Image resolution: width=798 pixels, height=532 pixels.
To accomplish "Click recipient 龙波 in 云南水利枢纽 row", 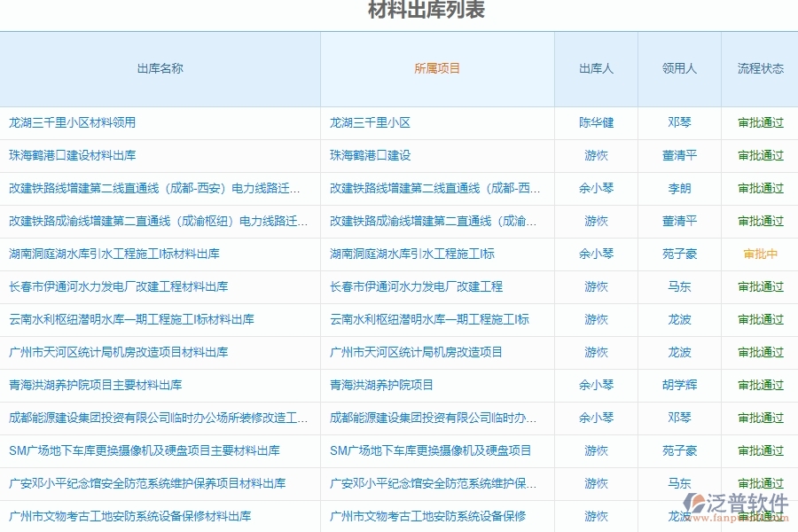I will [678, 319].
